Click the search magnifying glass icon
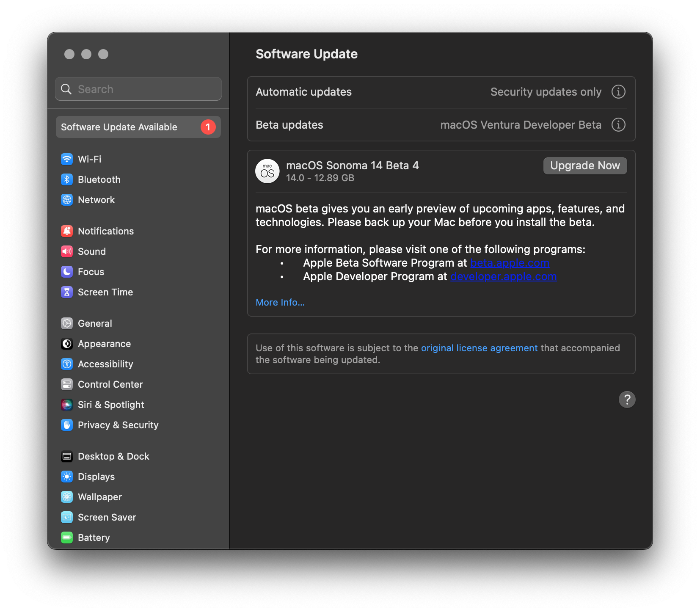The width and height of the screenshot is (700, 612). pos(66,89)
